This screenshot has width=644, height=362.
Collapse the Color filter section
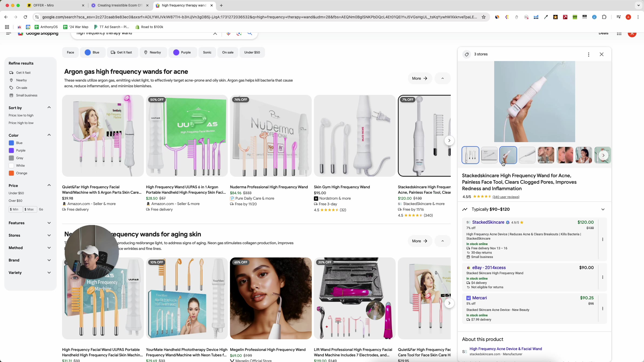point(49,135)
